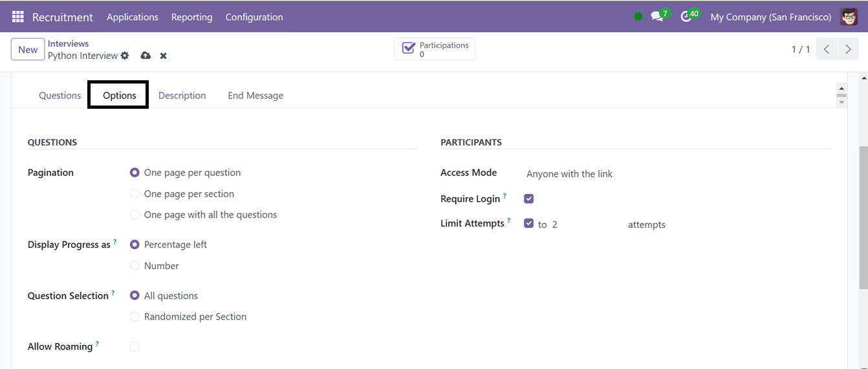Open the chat messages icon with badge 7

coord(658,17)
